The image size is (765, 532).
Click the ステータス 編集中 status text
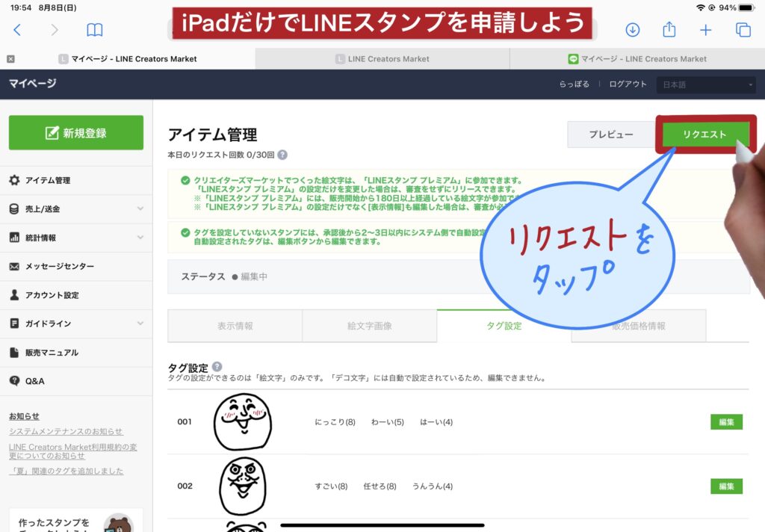(224, 276)
